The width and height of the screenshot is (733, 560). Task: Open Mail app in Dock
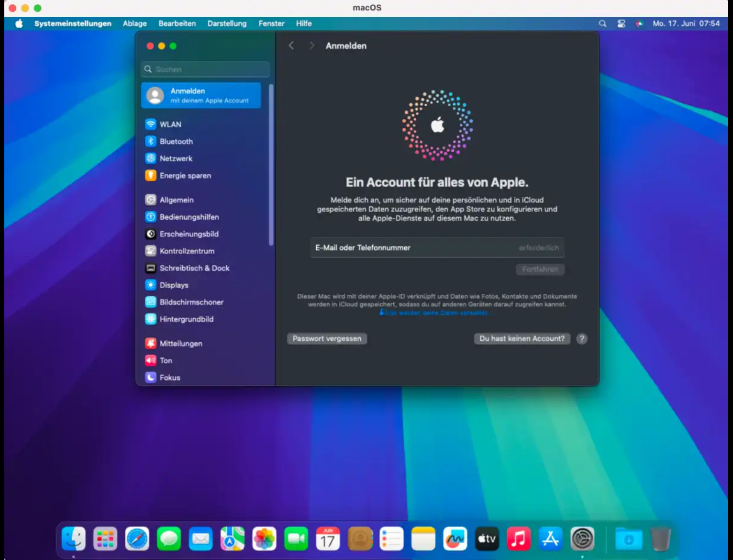tap(201, 539)
